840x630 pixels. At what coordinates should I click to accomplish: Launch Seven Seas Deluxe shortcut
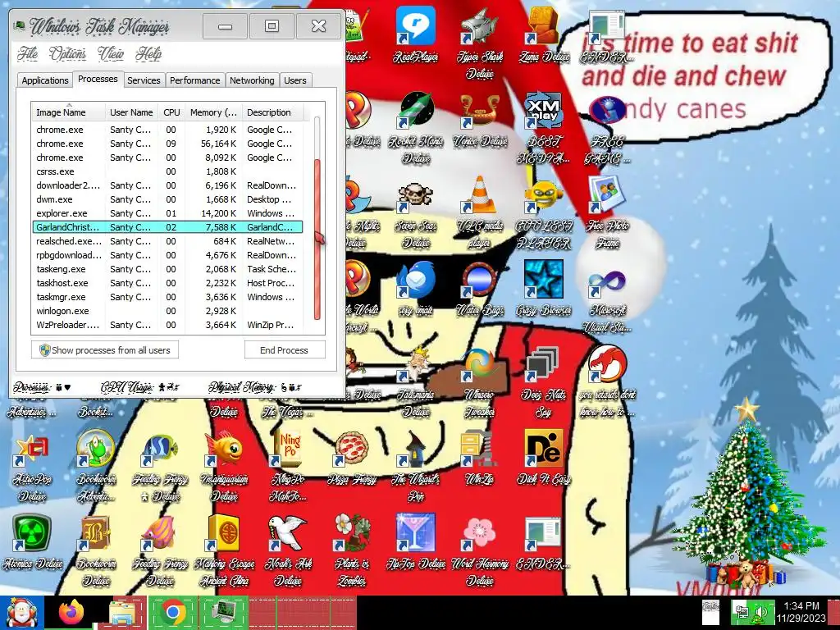pyautogui.click(x=416, y=214)
